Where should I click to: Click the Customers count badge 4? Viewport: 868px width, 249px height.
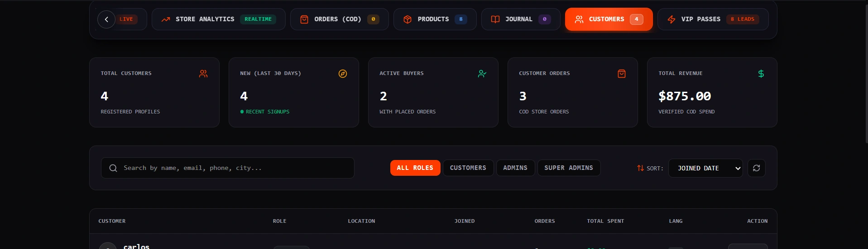pos(637,19)
